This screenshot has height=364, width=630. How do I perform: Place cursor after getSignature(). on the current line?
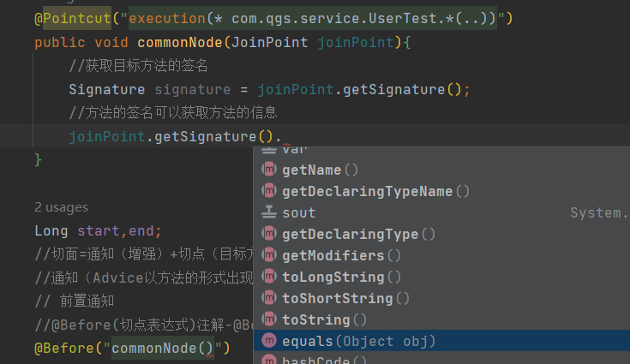click(283, 136)
